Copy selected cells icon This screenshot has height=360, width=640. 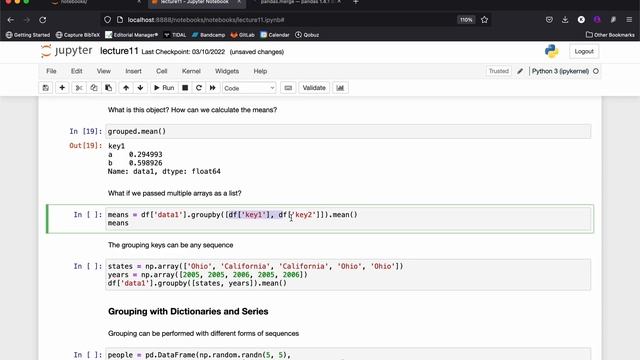[94, 88]
